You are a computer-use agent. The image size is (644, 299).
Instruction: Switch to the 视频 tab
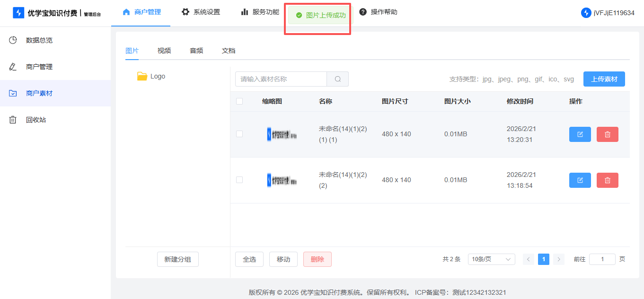coord(164,51)
